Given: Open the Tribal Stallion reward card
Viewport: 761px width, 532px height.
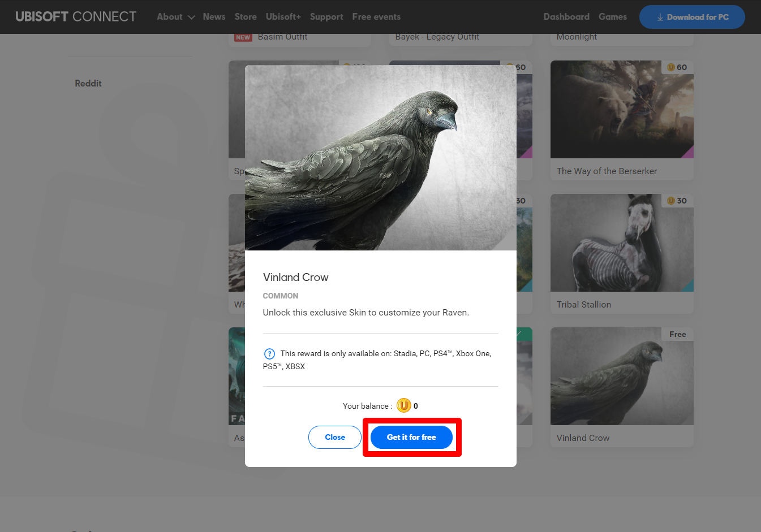Looking at the screenshot, I should 622,254.
